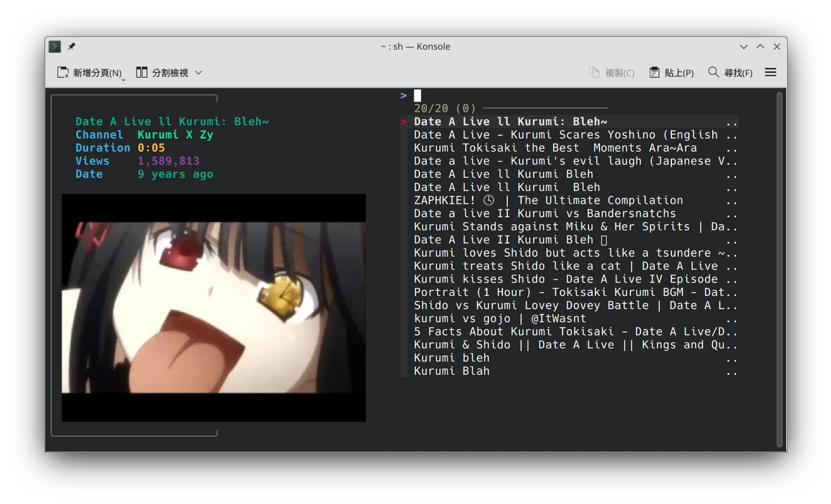Open the small arrow beside 新增分頁
Image resolution: width=831 pixels, height=504 pixels.
coord(123,79)
